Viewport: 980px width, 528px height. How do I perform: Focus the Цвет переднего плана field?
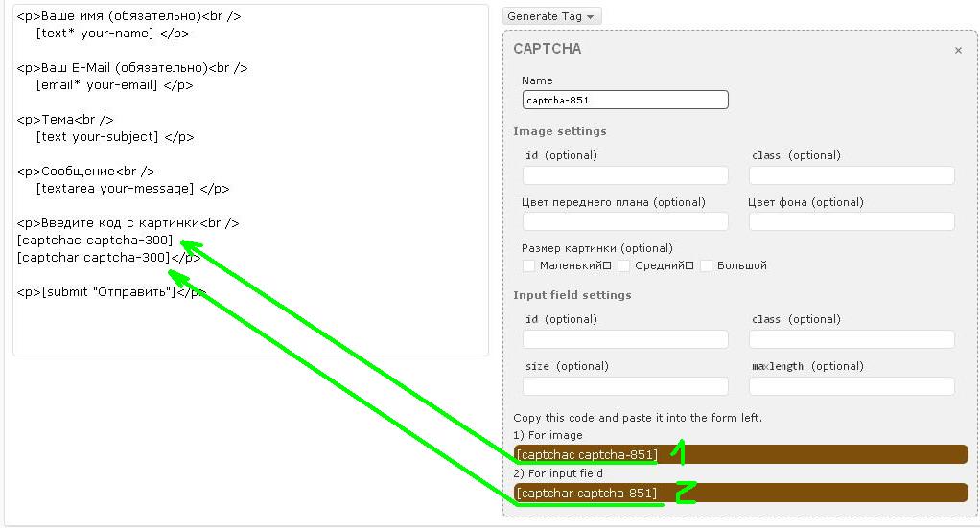coord(625,221)
